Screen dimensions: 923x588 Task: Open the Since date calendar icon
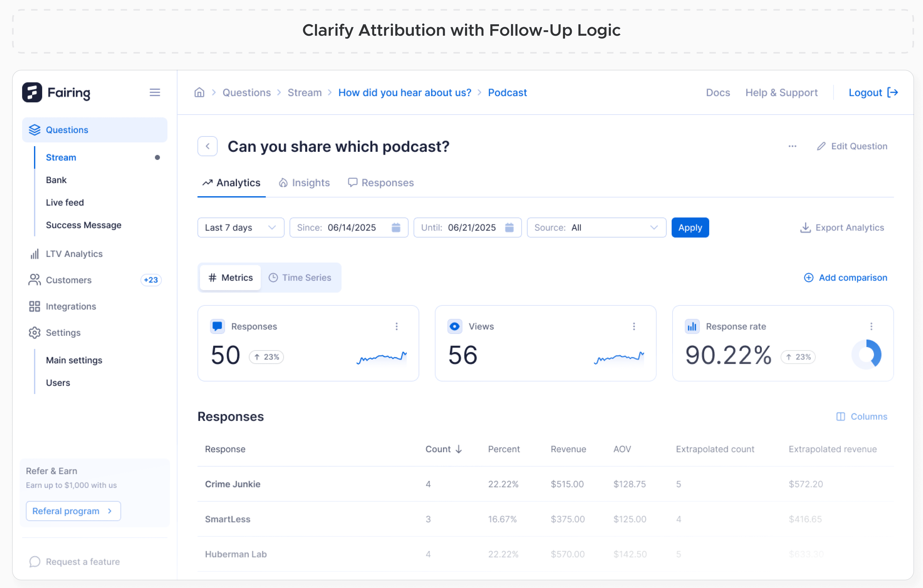pos(396,227)
